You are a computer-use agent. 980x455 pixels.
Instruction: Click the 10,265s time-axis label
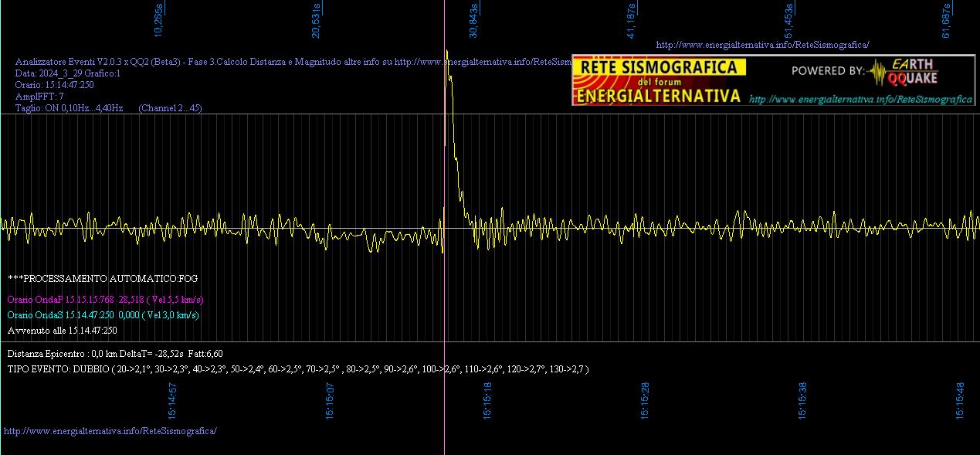pyautogui.click(x=159, y=20)
